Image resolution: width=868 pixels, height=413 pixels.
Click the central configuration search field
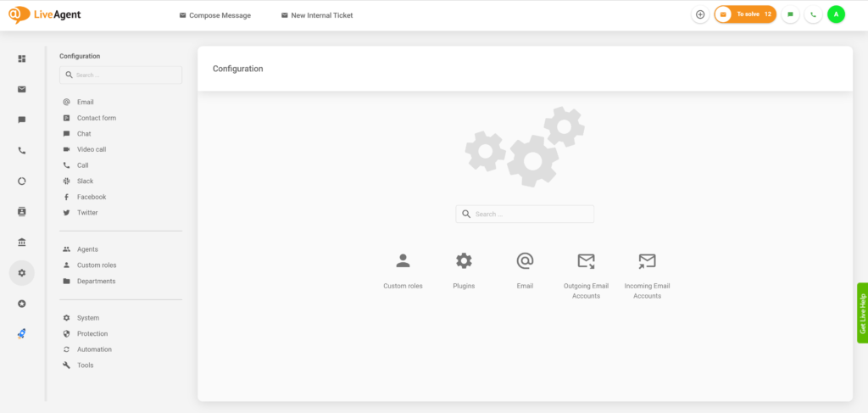pos(526,215)
